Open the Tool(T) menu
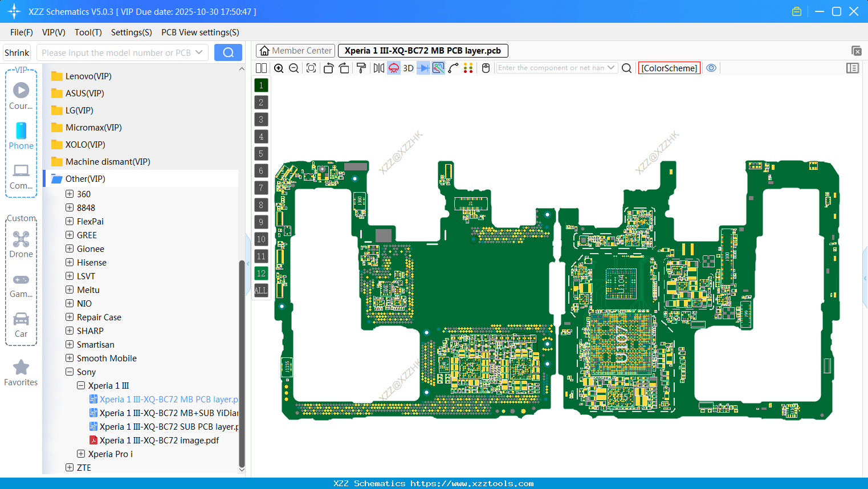 pyautogui.click(x=88, y=32)
